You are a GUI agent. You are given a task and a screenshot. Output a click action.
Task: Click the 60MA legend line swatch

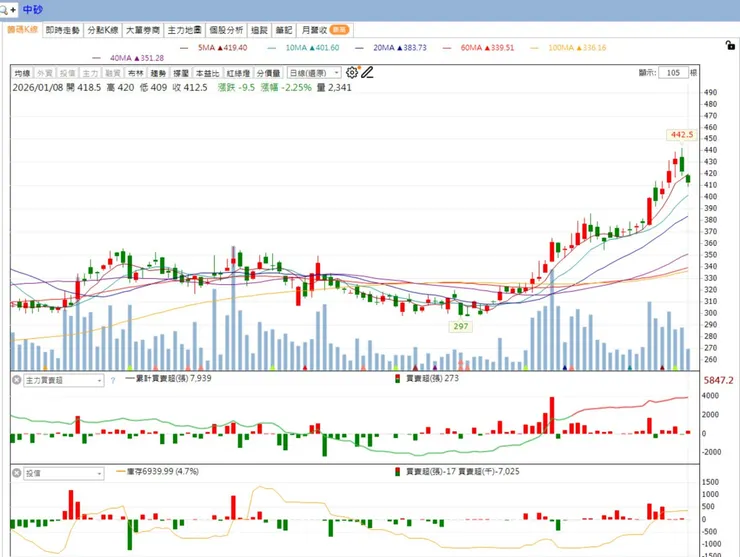coord(446,48)
